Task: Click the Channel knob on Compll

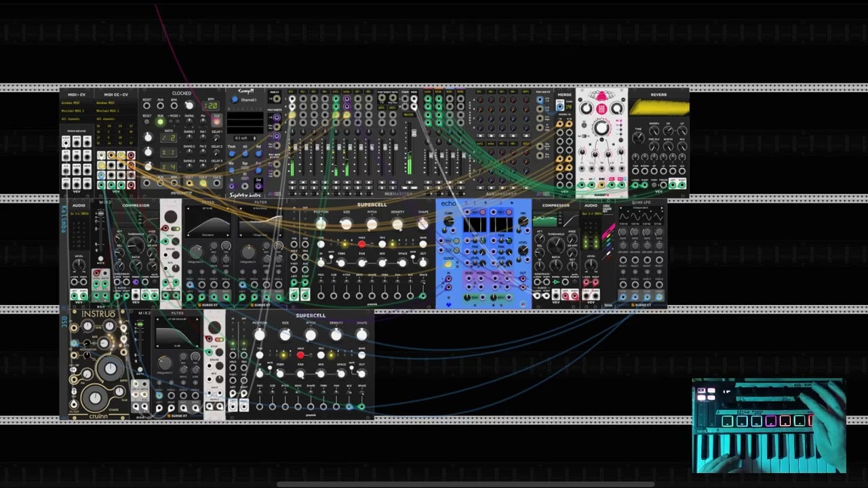Action: [235, 100]
